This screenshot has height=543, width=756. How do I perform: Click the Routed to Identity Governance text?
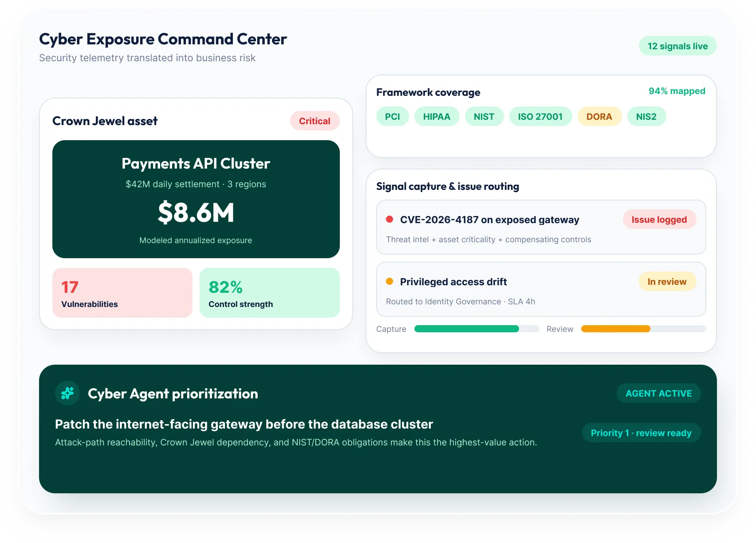461,302
